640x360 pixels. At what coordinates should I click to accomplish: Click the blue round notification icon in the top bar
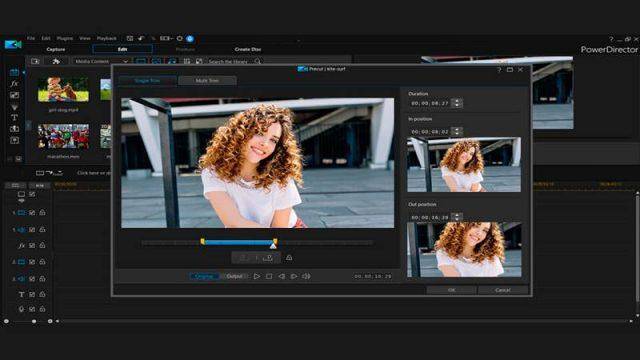click(190, 39)
